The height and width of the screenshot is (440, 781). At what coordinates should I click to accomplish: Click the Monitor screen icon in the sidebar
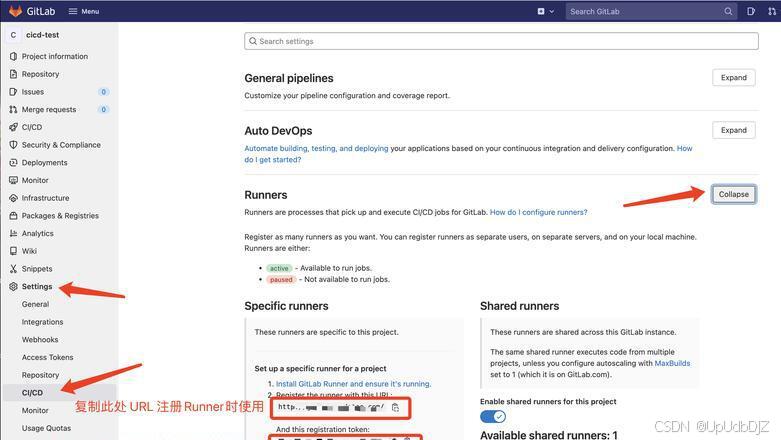[x=13, y=180]
